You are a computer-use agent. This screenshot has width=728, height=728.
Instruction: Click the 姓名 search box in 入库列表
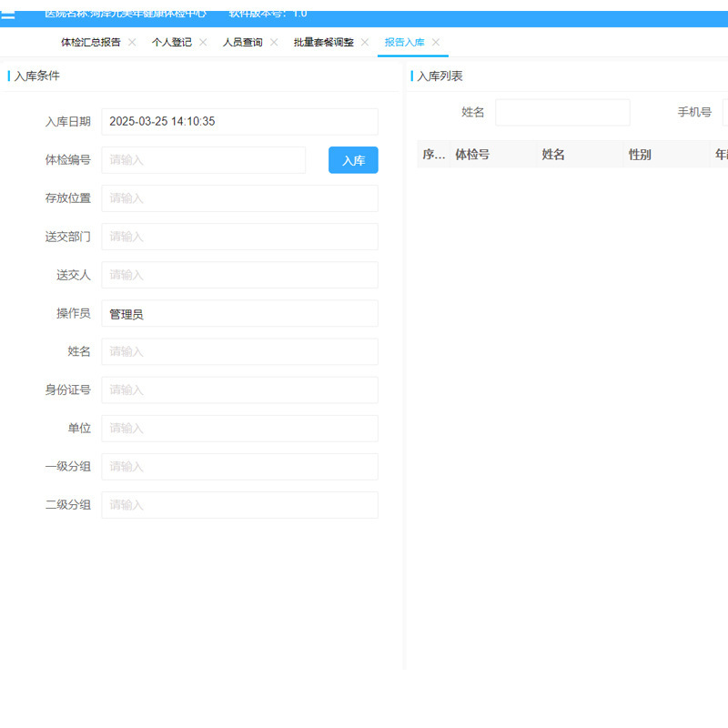coord(562,113)
